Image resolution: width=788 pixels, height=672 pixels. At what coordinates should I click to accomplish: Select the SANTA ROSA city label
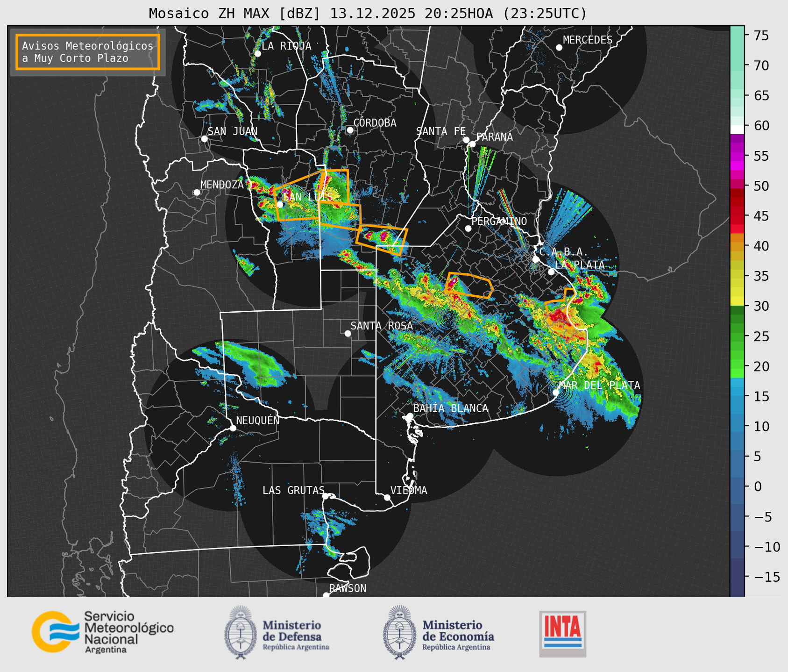(x=382, y=326)
